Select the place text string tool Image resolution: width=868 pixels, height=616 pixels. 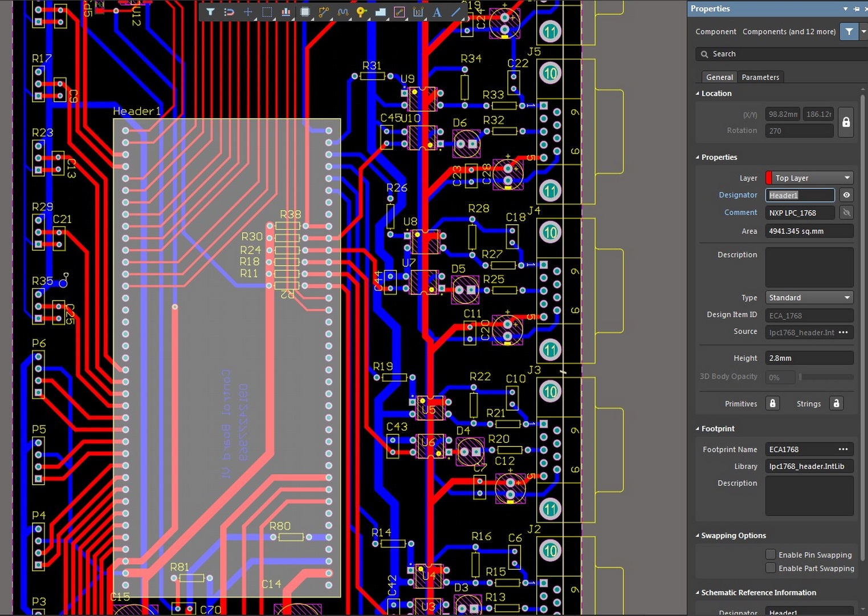(x=437, y=12)
